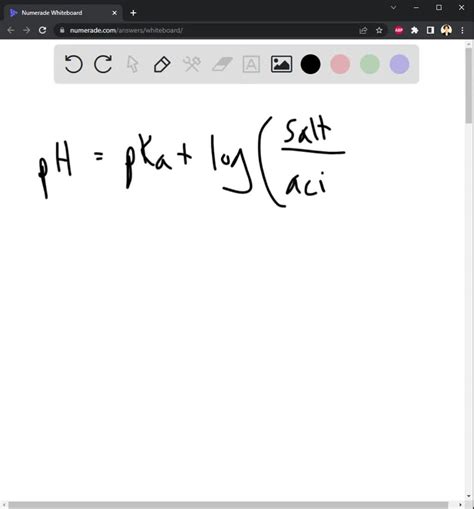Open a new browser tab
474x509 pixels.
133,13
